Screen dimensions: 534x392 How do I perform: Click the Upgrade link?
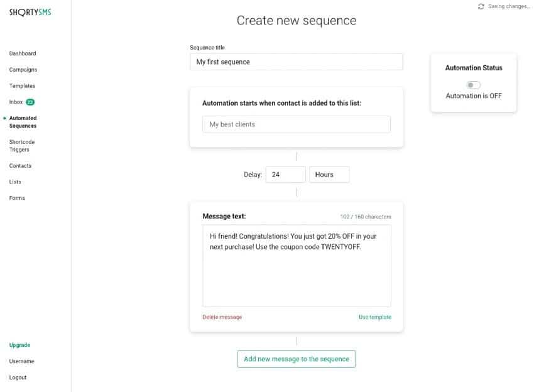coord(19,345)
